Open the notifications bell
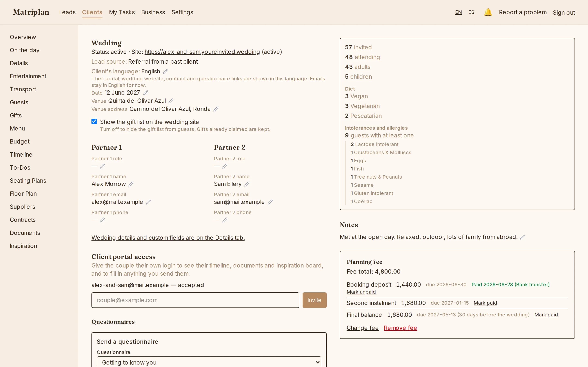The height and width of the screenshot is (367, 588). [x=488, y=12]
